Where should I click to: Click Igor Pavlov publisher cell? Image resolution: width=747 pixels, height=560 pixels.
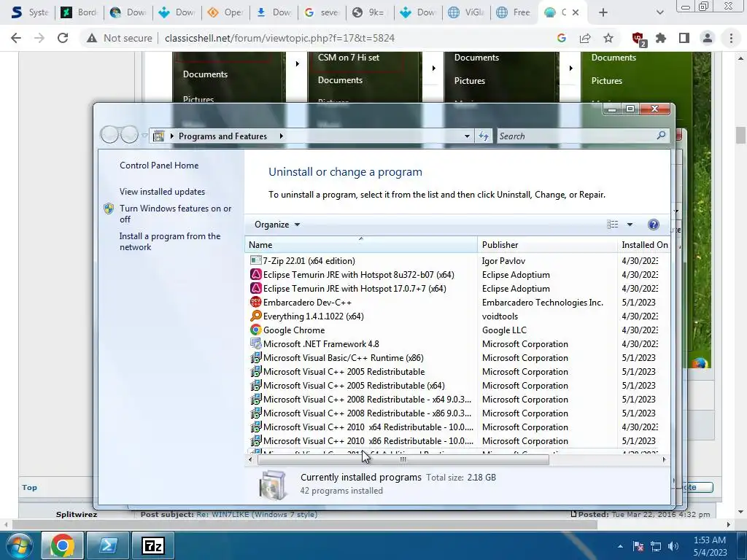coord(503,261)
